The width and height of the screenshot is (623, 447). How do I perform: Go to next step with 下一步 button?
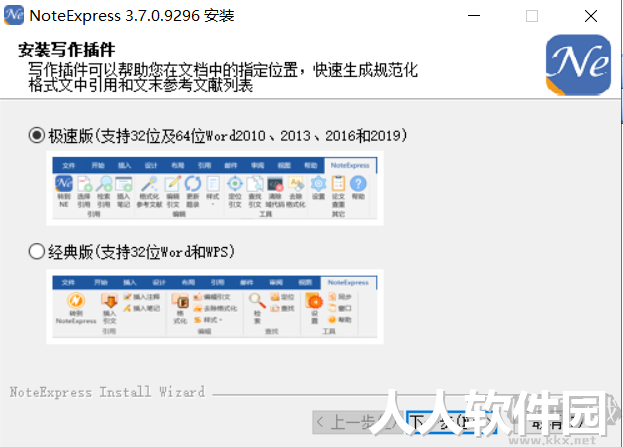coord(451,422)
